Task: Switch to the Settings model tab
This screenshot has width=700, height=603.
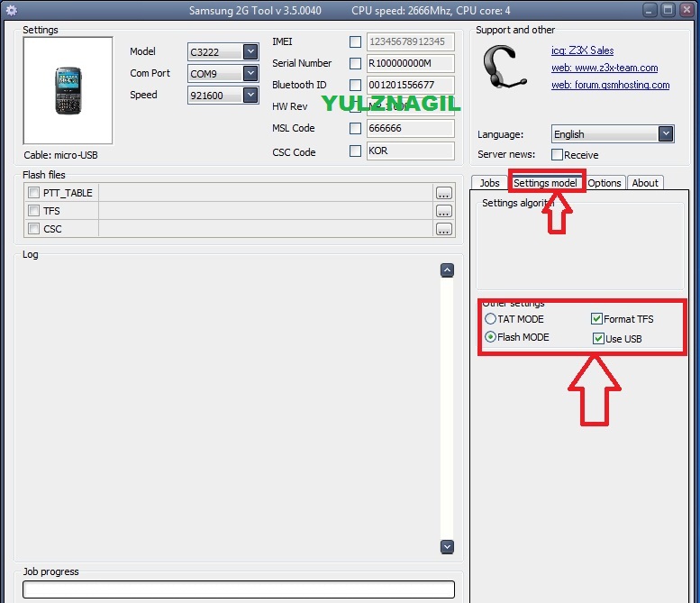Action: (x=545, y=183)
